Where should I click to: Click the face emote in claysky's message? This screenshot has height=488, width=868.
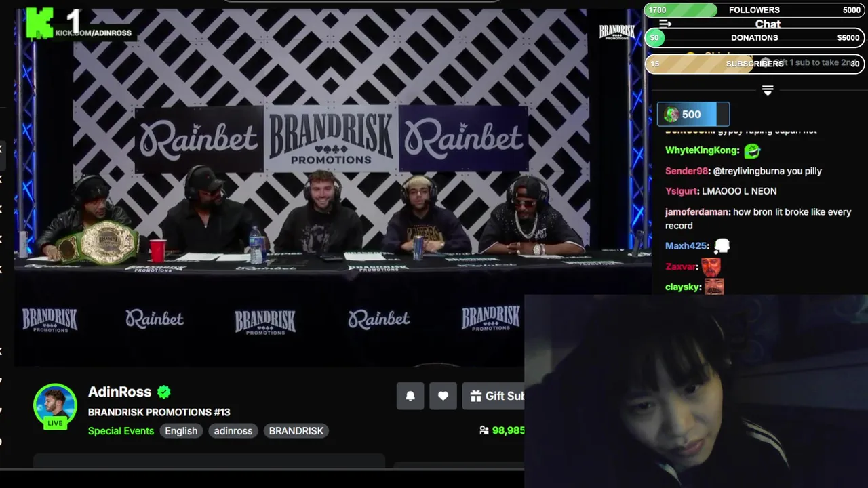715,287
